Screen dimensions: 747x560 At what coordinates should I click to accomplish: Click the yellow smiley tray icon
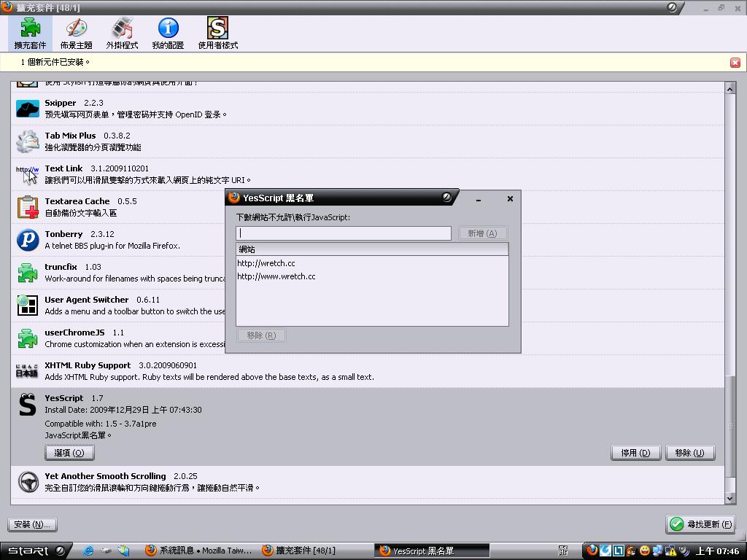(x=644, y=551)
